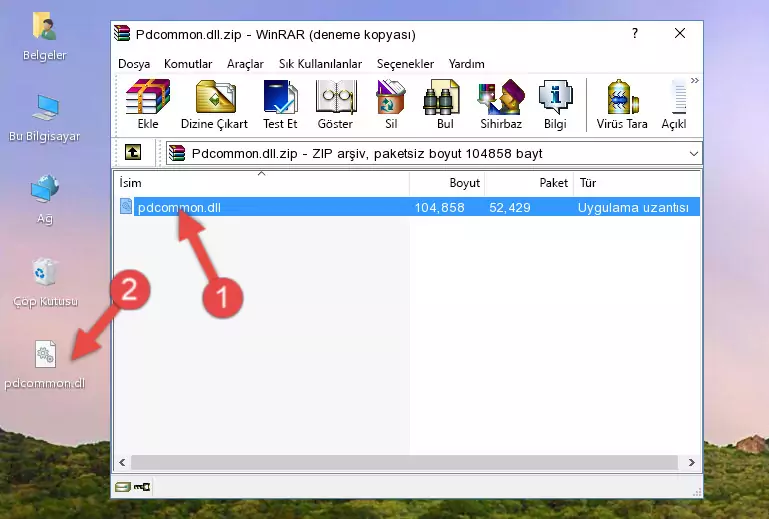Click the Uygulama uzantısı type cell
Image resolution: width=769 pixels, height=519 pixels.
tap(633, 208)
